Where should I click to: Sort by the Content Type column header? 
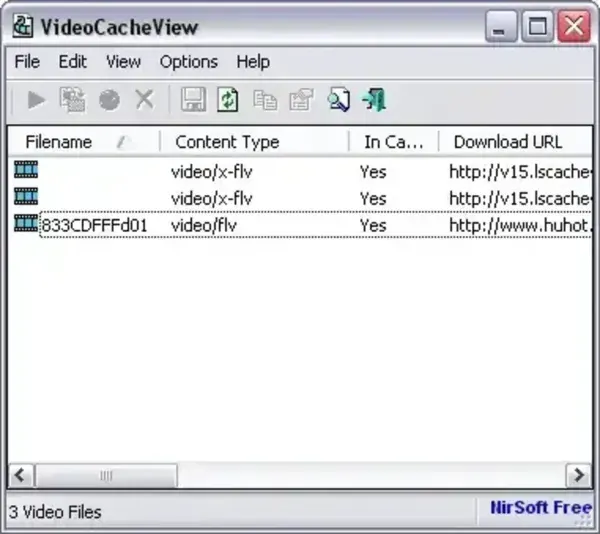pos(254,142)
